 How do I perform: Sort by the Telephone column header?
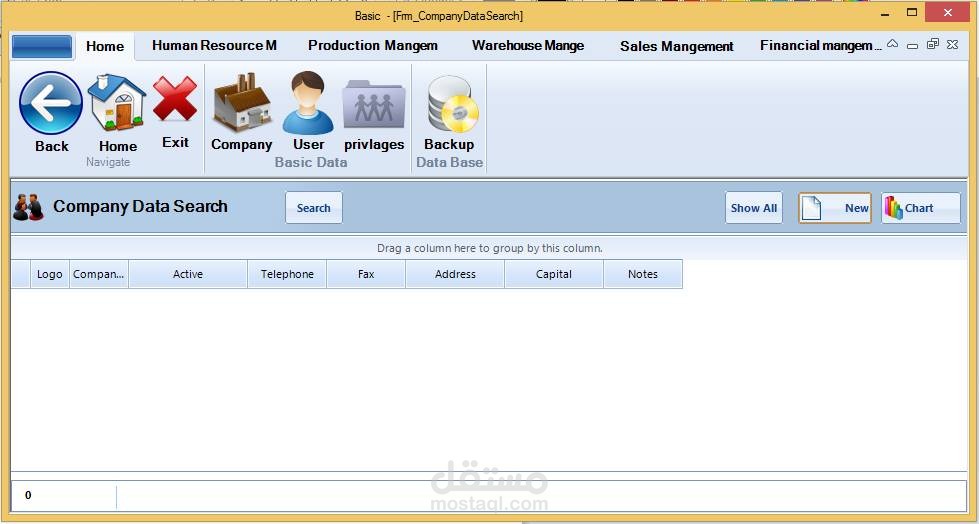coord(287,274)
